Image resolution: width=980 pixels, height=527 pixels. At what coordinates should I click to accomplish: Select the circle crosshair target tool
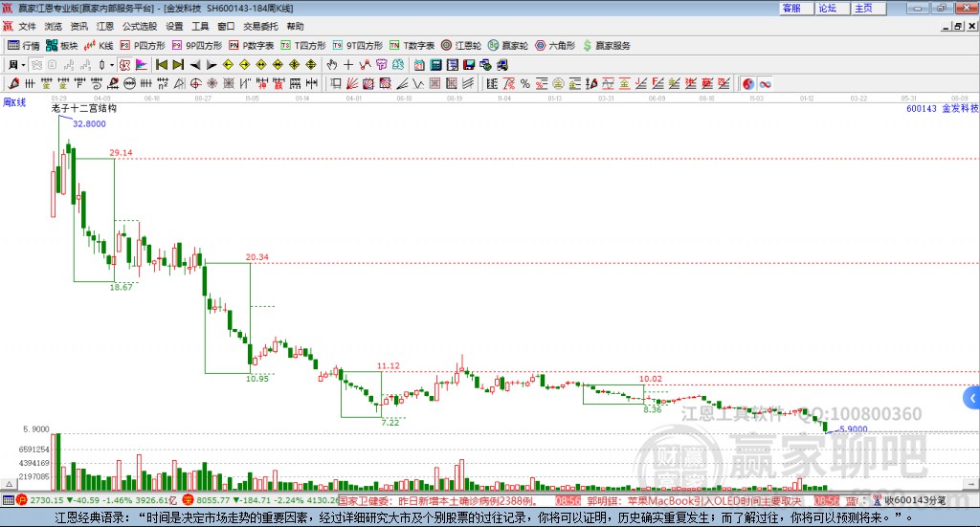195,83
